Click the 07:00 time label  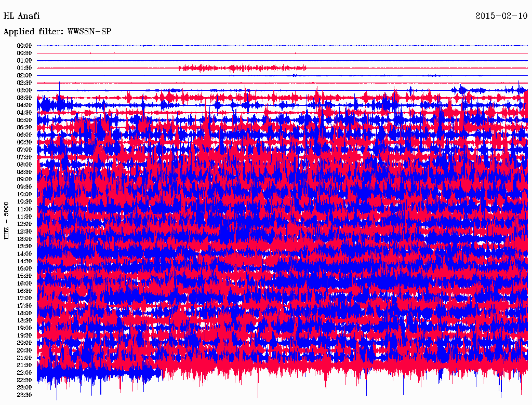pyautogui.click(x=24, y=150)
